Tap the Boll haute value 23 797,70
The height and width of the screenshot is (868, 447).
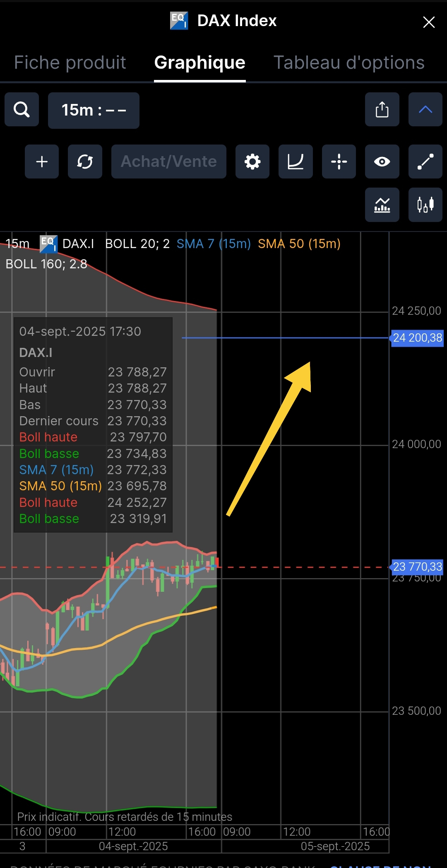(138, 437)
